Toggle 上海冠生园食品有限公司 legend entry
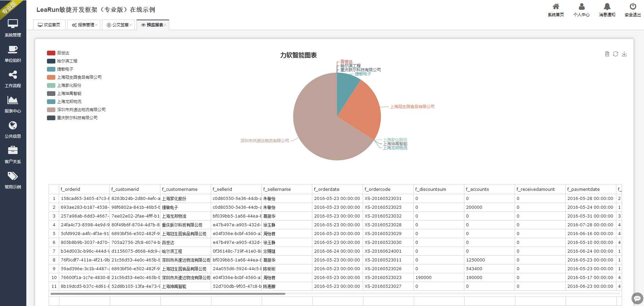The height and width of the screenshot is (306, 644). [x=74, y=77]
